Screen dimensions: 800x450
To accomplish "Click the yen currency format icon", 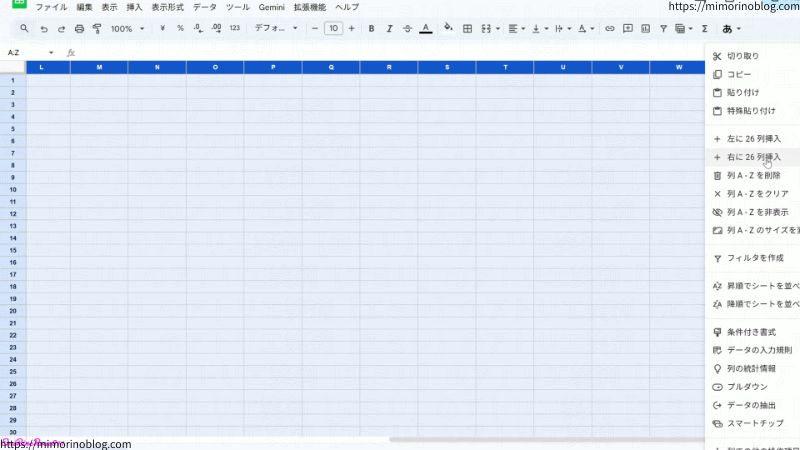I will (x=163, y=29).
